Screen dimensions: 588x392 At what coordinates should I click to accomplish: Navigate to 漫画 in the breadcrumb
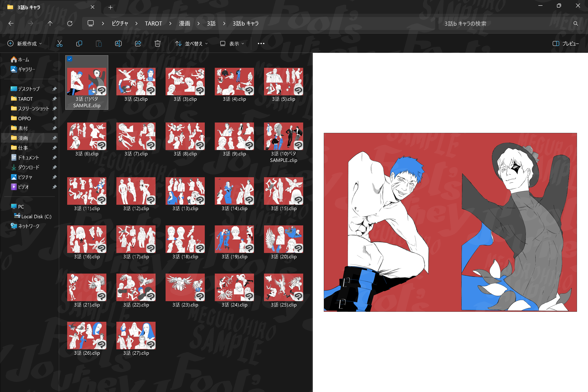[x=185, y=23]
